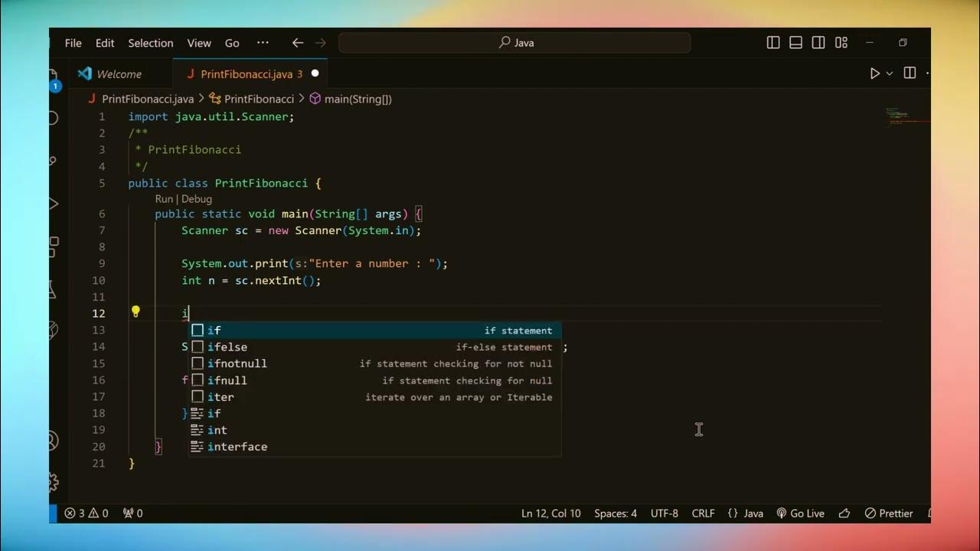Viewport: 980px width, 551px height.
Task: Open the Accounts icon in activity bar
Action: tap(54, 441)
